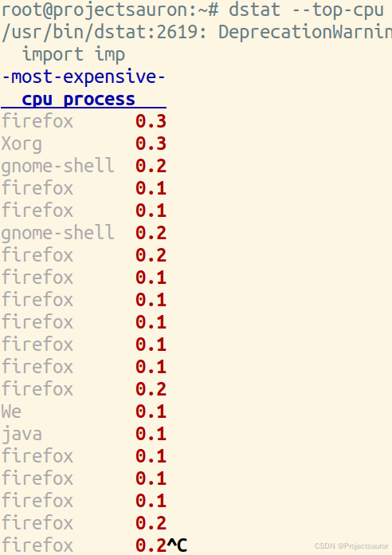Screen dimensions: 392x555
Task: Click the first firefox row
Action: click(x=84, y=121)
